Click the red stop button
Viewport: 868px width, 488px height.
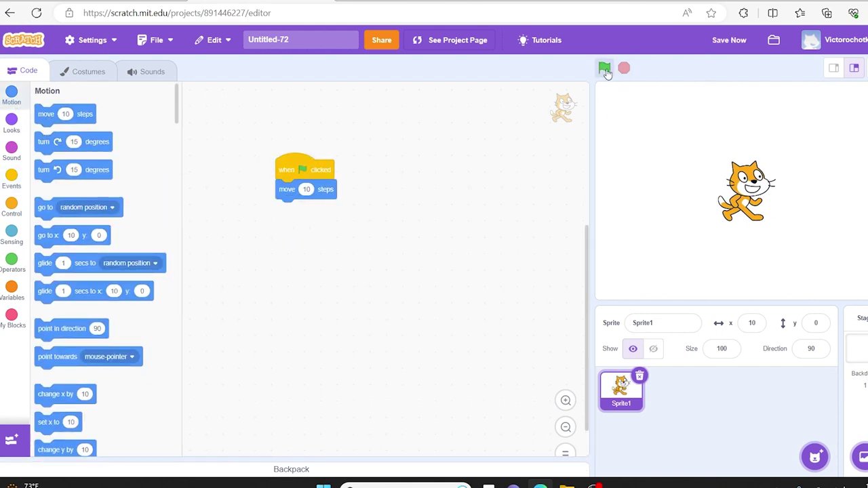coord(624,68)
